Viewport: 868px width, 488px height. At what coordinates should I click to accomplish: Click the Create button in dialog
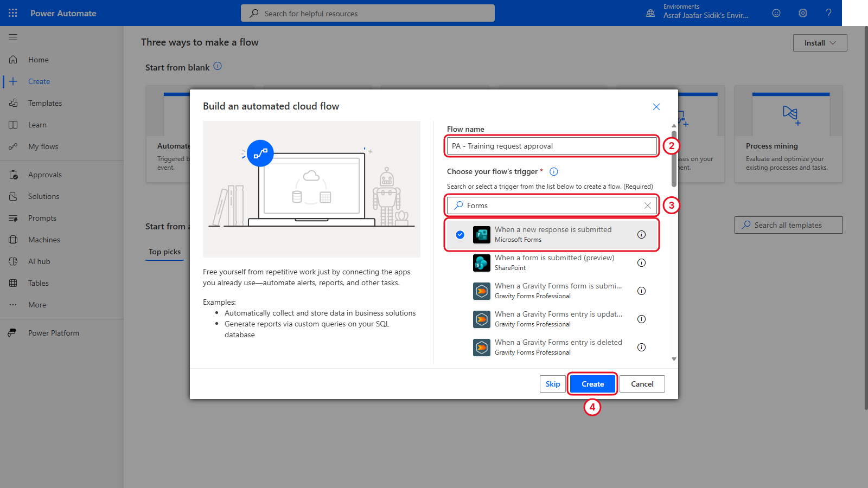click(x=592, y=384)
